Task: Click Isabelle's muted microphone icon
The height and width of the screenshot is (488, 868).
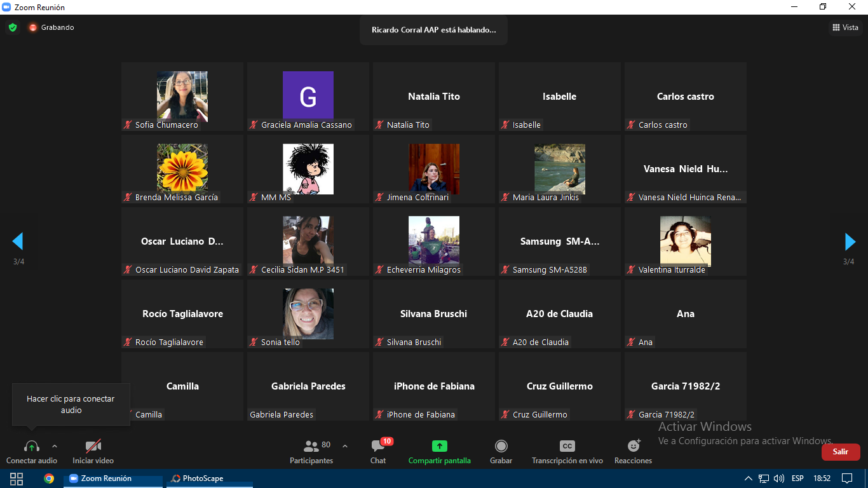Action: point(505,125)
